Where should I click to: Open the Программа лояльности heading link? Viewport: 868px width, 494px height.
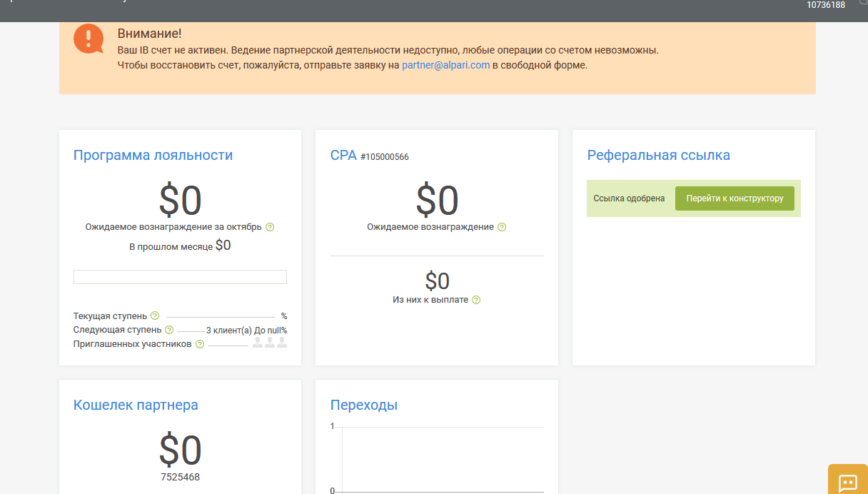tap(153, 155)
